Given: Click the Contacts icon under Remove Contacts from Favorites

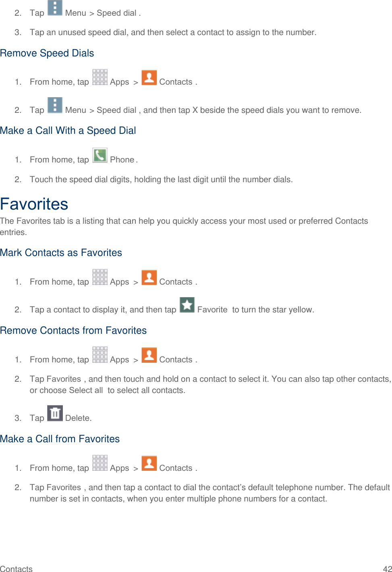Looking at the screenshot, I should point(149,355).
